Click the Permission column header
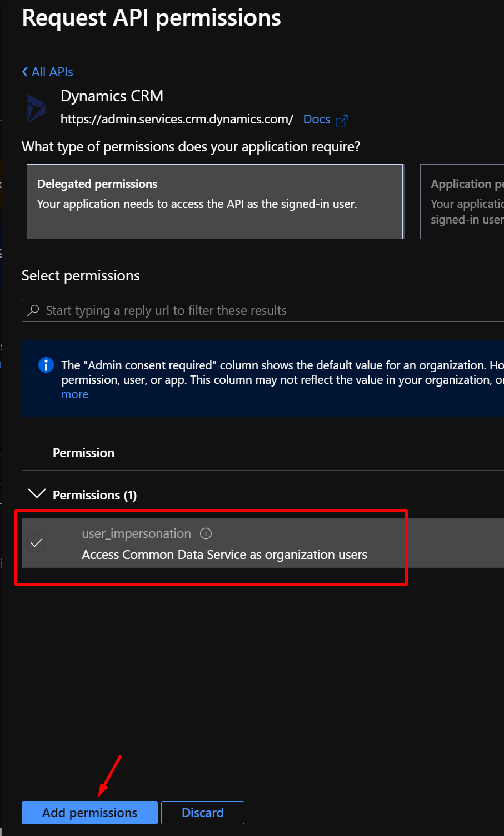 (83, 453)
